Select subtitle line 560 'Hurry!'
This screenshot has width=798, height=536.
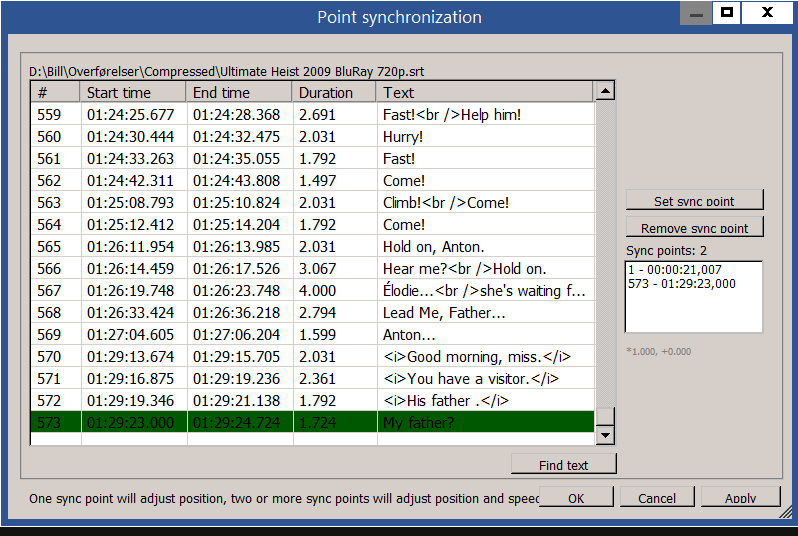[x=312, y=136]
